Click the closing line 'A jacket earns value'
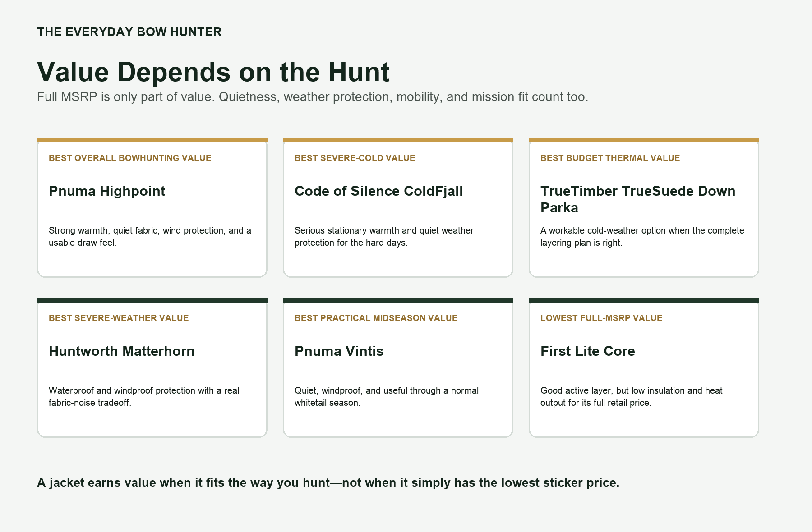The height and width of the screenshot is (532, 812). tap(328, 483)
